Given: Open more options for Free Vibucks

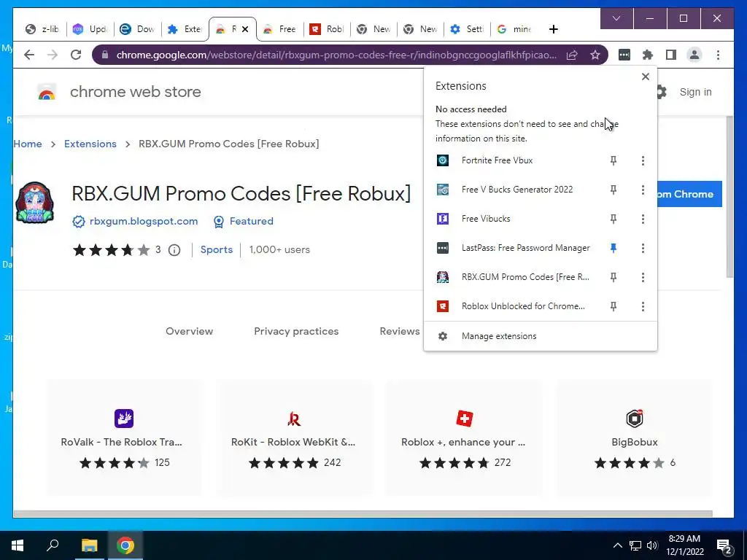Looking at the screenshot, I should (x=643, y=219).
